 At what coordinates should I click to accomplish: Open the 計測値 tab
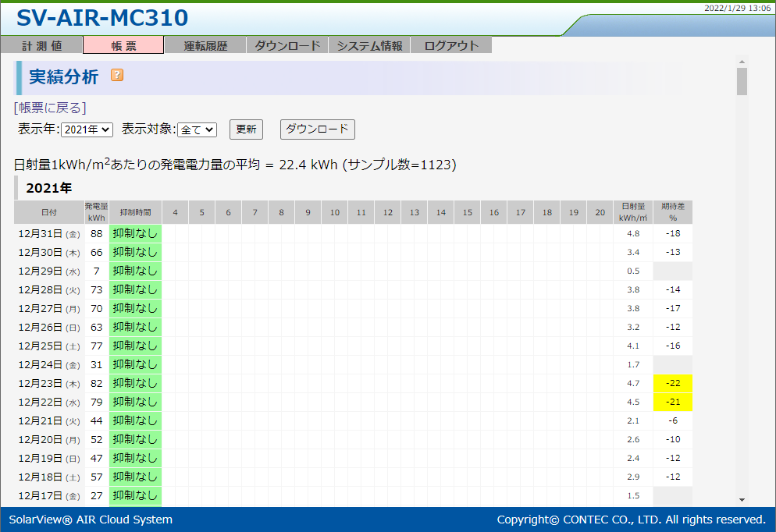[41, 46]
